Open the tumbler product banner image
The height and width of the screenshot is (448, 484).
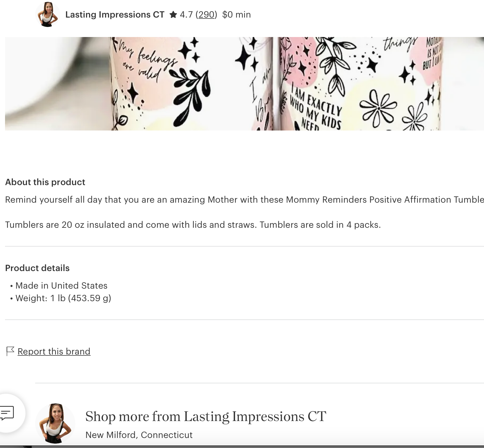point(245,84)
